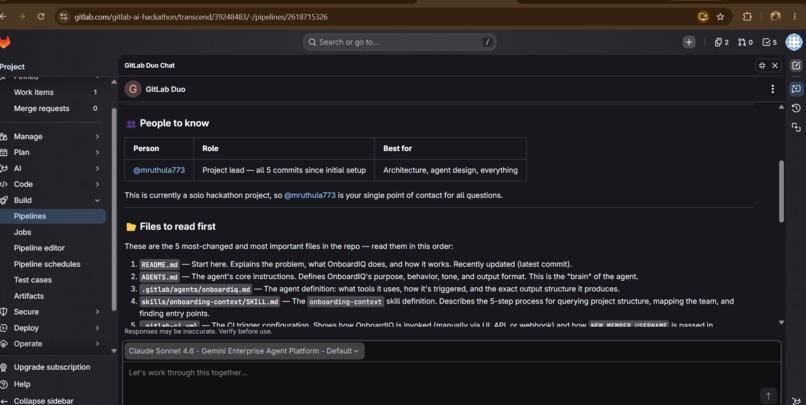Click the README.md code label
The height and width of the screenshot is (405, 806).
tap(159, 264)
